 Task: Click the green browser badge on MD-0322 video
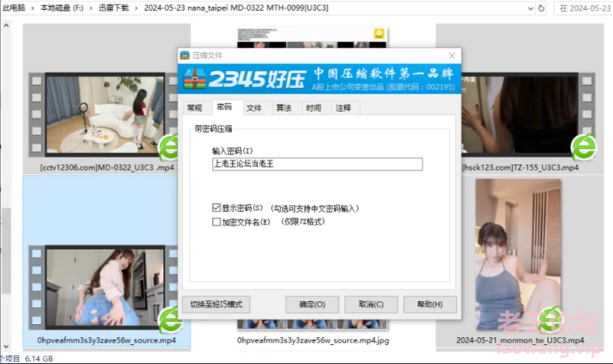(169, 147)
